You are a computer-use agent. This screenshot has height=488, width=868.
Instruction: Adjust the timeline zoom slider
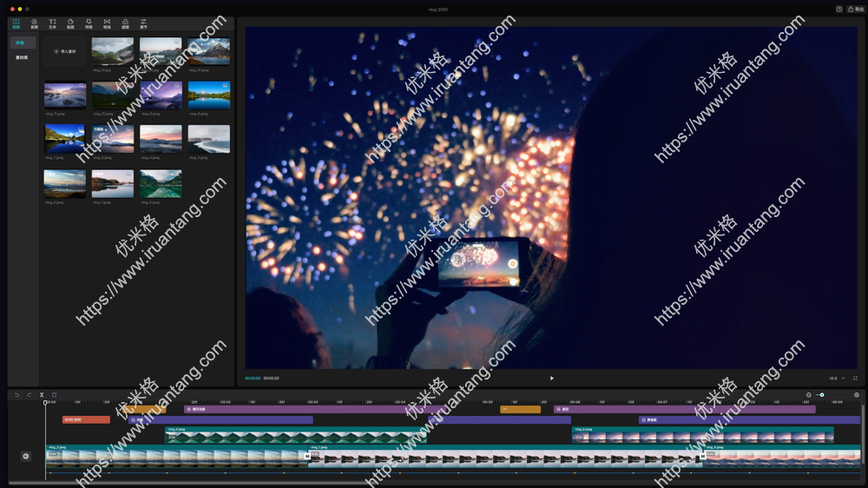[x=822, y=395]
